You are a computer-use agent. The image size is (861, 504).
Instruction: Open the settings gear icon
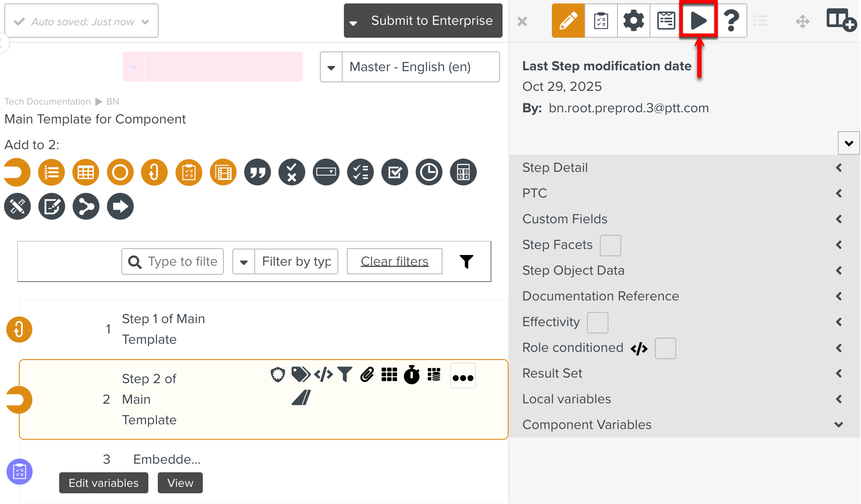click(x=633, y=20)
